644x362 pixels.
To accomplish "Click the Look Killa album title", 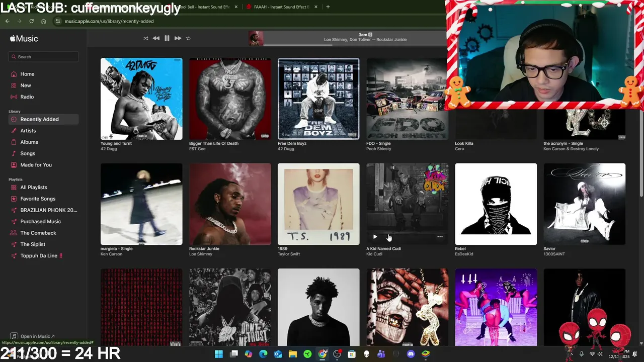I will 464,143.
